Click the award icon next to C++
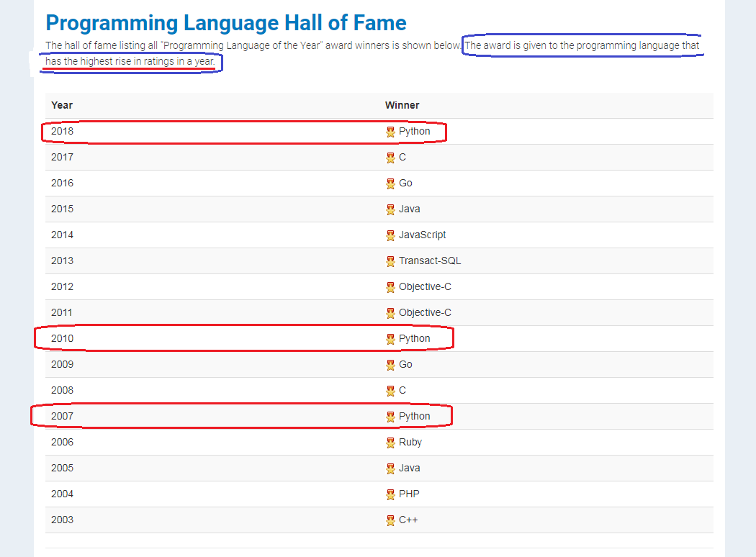 pyautogui.click(x=390, y=521)
